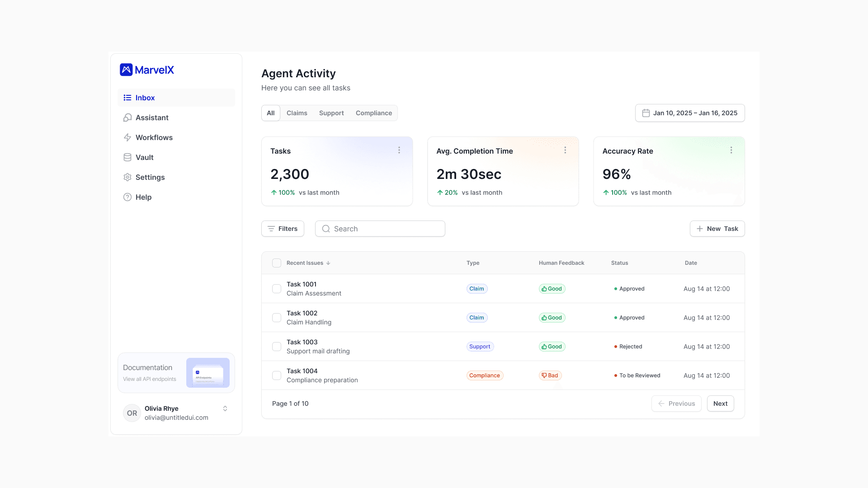Open the Settings gear icon
Viewport: 868px width, 488px height.
[x=127, y=177]
